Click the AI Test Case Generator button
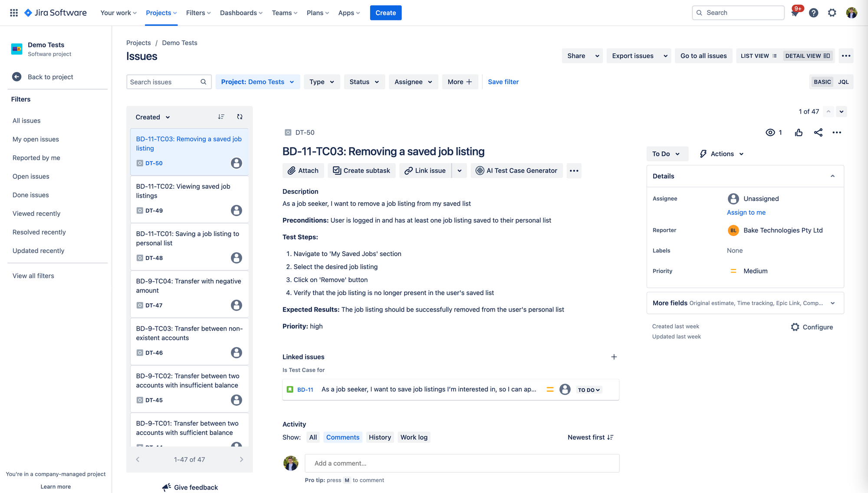This screenshot has width=868, height=493. pos(516,171)
